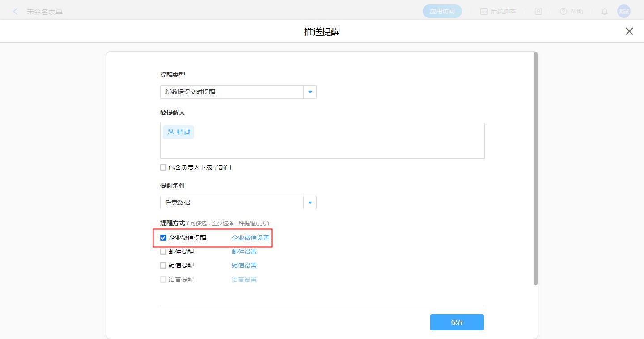Click the 后端脚本 code icon
The image size is (644, 339).
coord(484,12)
